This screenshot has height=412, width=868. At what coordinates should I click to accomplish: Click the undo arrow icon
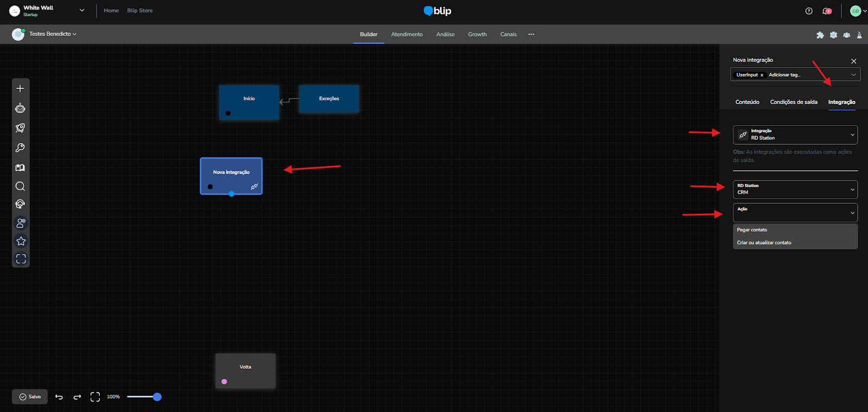[59, 397]
